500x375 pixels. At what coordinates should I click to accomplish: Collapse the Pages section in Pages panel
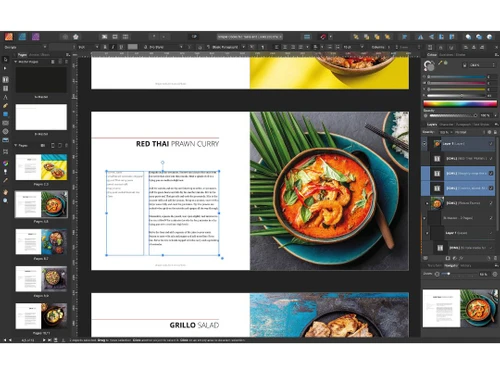pos(16,145)
